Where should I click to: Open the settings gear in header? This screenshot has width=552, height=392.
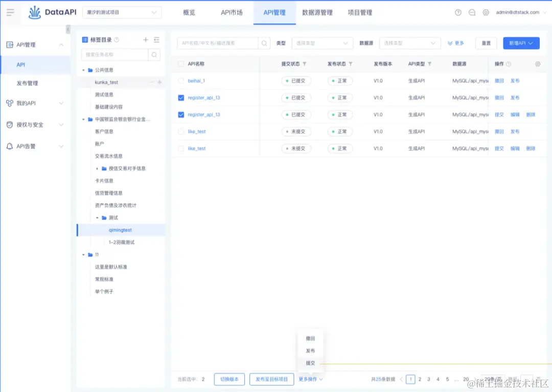coord(486,12)
